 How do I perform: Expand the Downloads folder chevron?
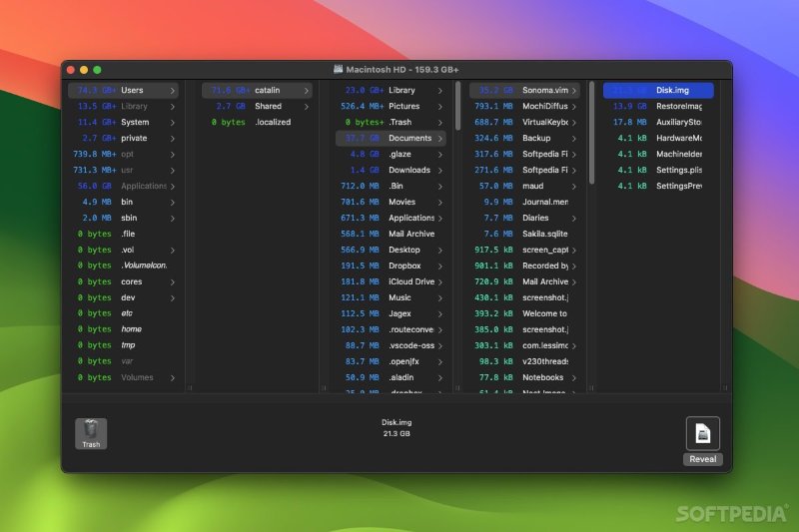click(x=440, y=171)
